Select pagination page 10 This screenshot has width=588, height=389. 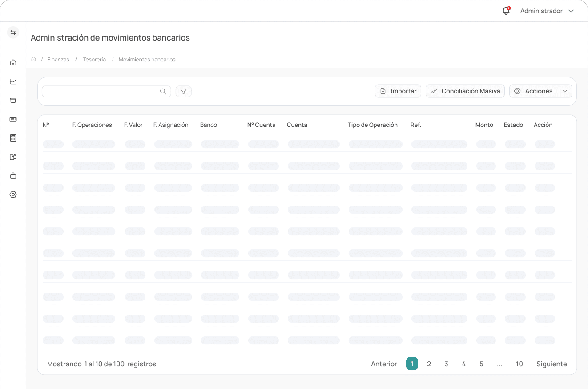click(x=519, y=364)
